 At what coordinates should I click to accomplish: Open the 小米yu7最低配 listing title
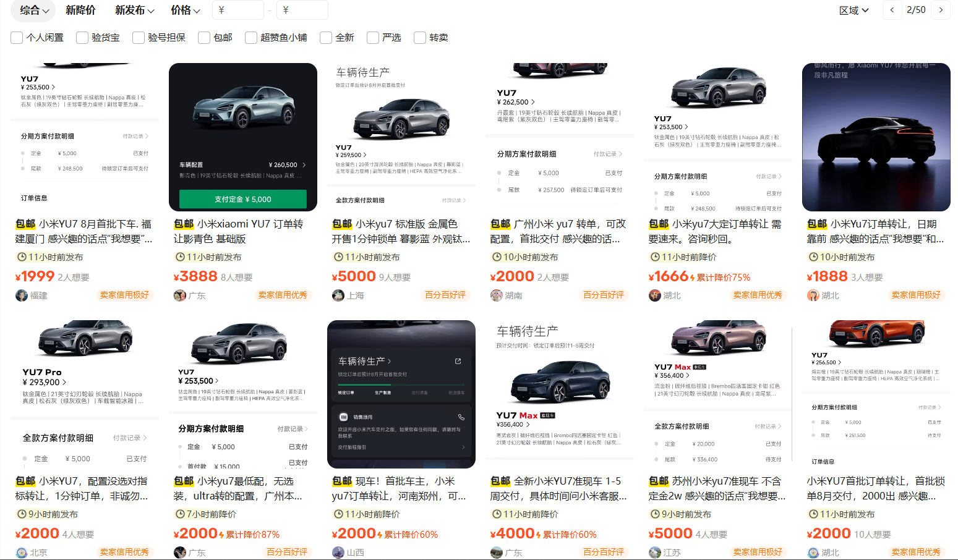(238, 488)
